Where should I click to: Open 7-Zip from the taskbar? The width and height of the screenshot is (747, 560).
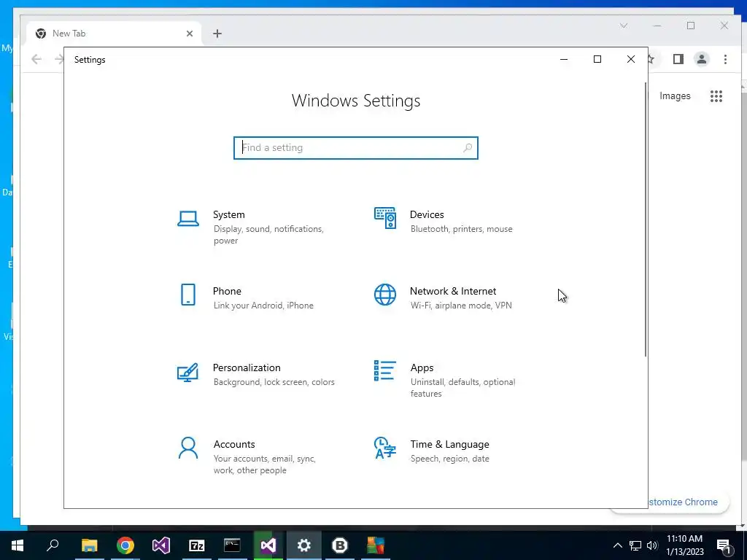pyautogui.click(x=197, y=545)
